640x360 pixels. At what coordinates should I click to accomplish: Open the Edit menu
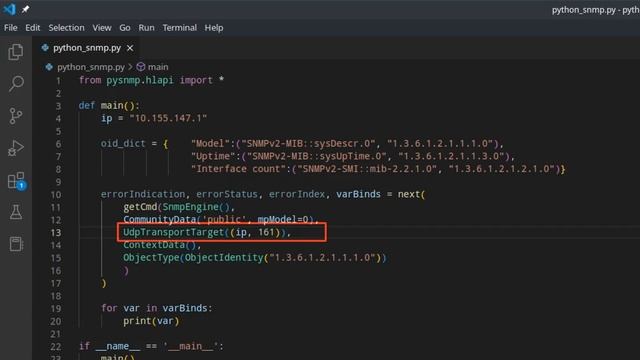33,28
